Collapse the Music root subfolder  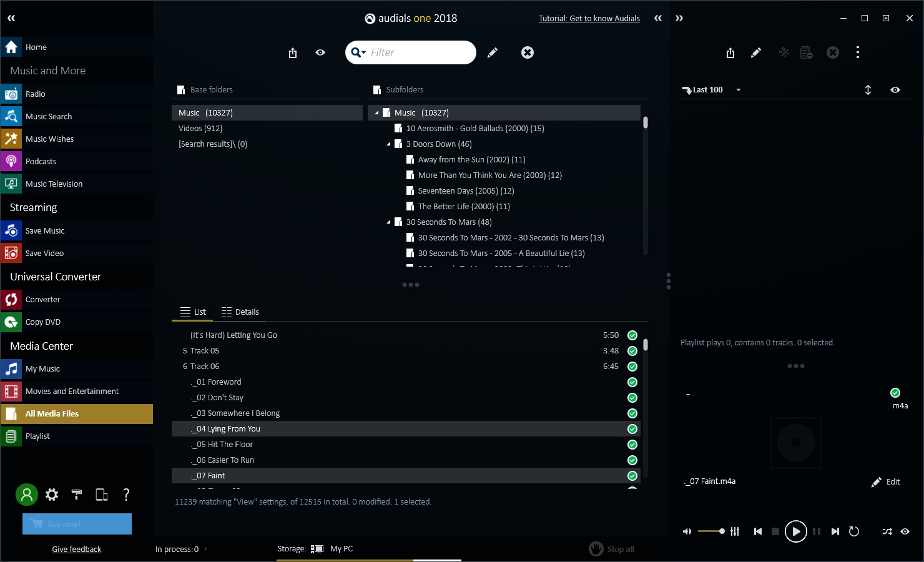(x=376, y=113)
